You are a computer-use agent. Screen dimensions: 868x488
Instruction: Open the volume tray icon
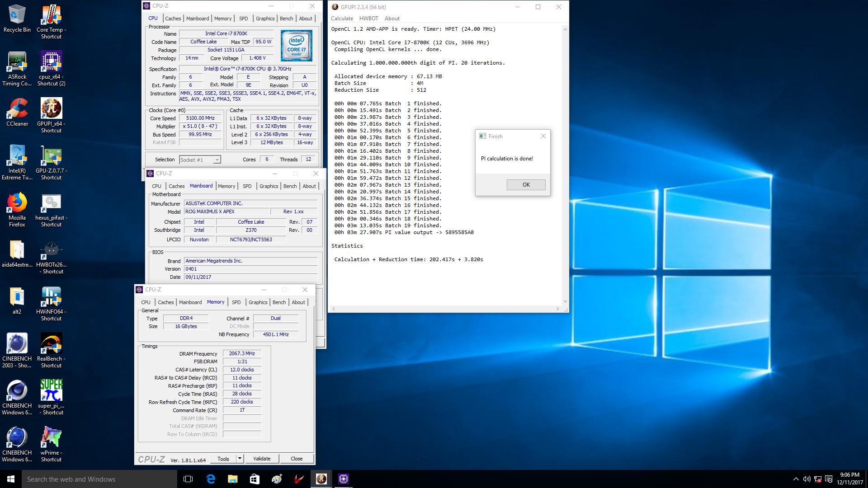(x=807, y=479)
